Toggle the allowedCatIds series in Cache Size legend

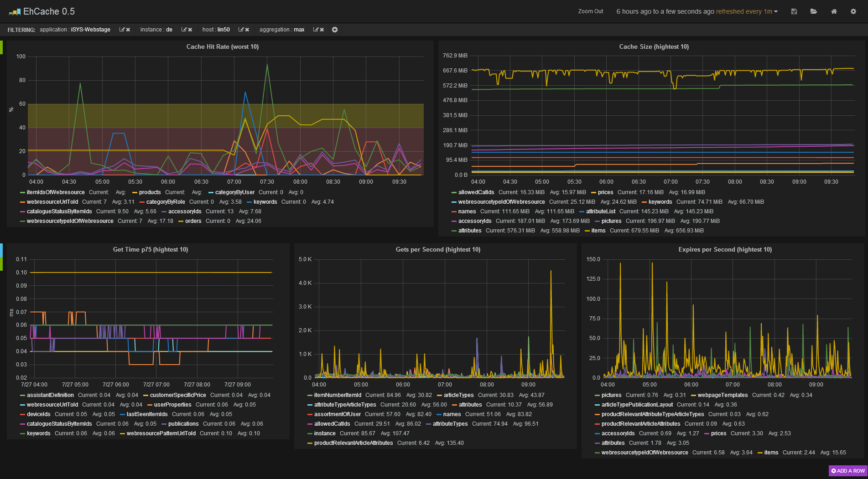pyautogui.click(x=476, y=192)
